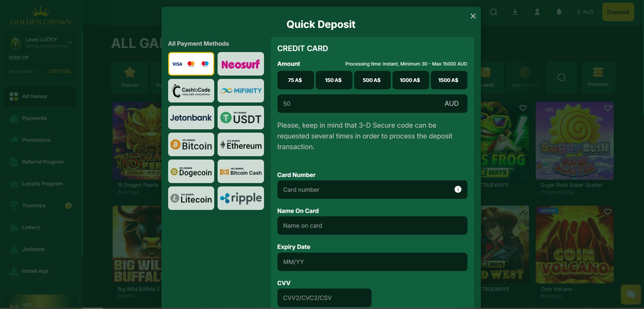Select the 500 A$ deposit amount
The width and height of the screenshot is (644, 309).
pos(372,80)
